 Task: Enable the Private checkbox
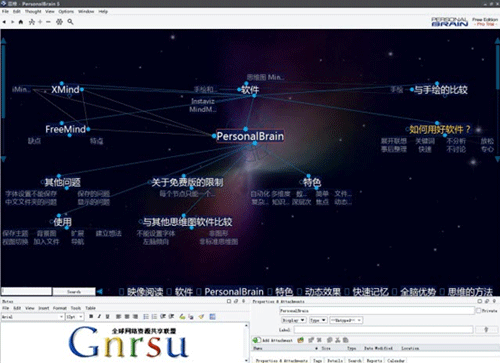point(478,311)
